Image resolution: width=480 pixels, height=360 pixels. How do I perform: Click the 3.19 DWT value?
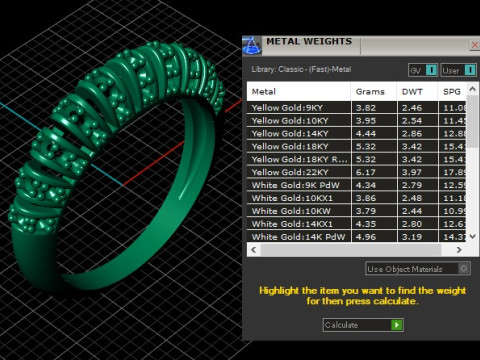click(x=412, y=237)
